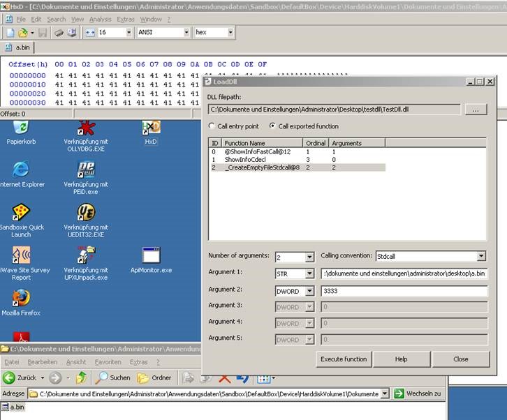Click the Argument 1 value input field
The image size is (507, 420).
pos(404,273)
